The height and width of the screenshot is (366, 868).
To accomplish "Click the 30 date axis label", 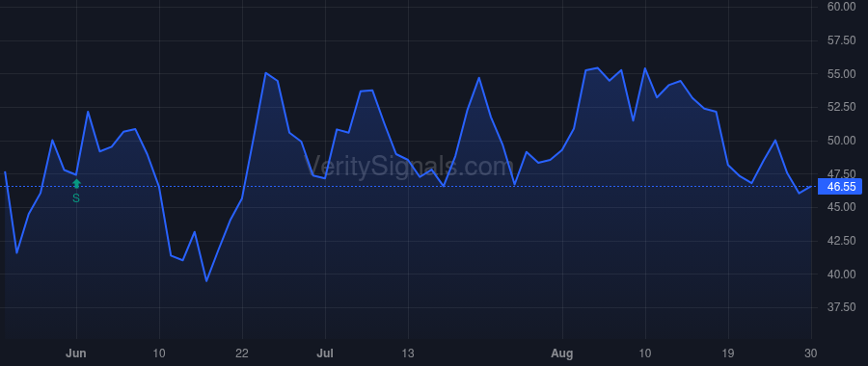I will 811,353.
